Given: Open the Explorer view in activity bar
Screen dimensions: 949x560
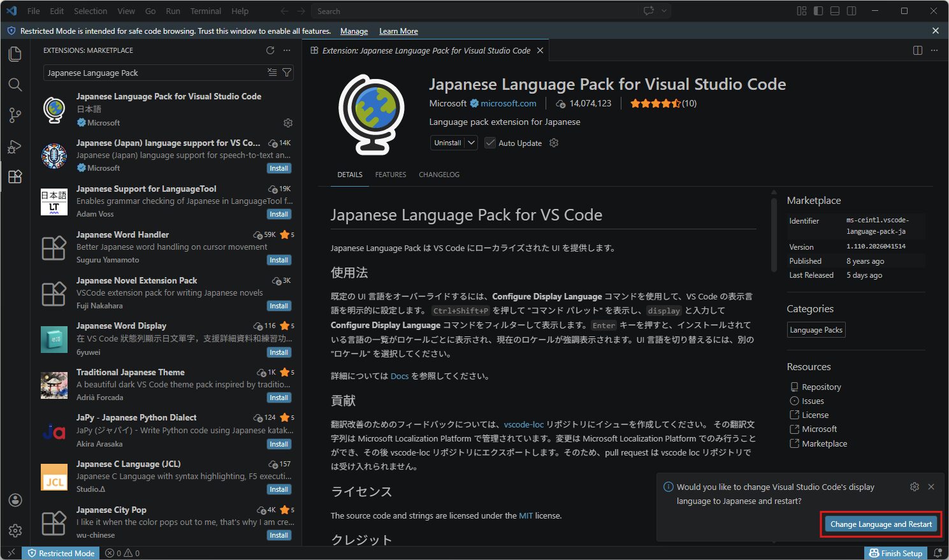Looking at the screenshot, I should click(x=15, y=54).
